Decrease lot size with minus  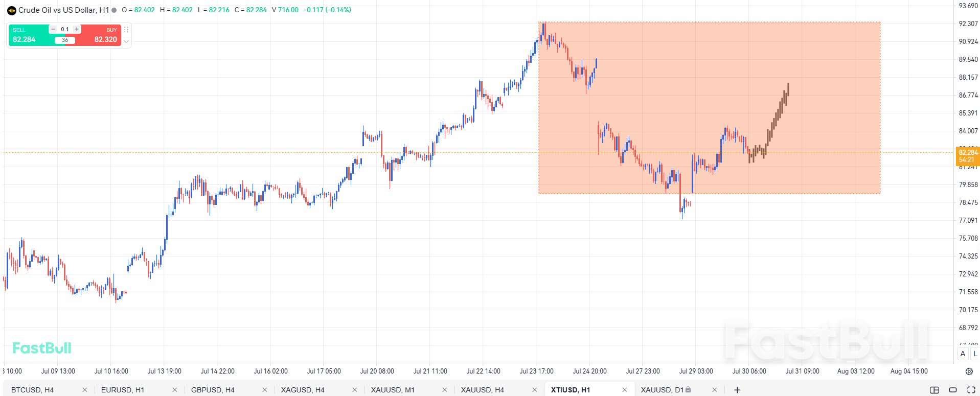point(53,29)
